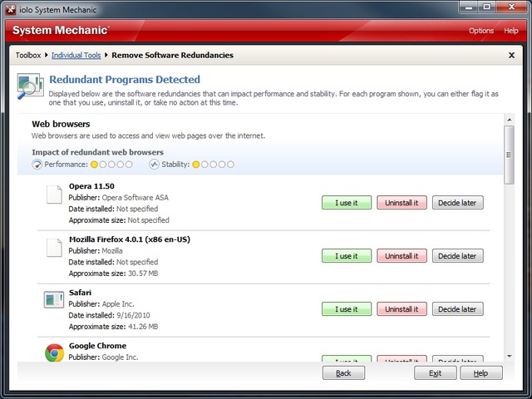Click 'Impact of redundant web browsers' label
532x399 pixels.
click(98, 152)
